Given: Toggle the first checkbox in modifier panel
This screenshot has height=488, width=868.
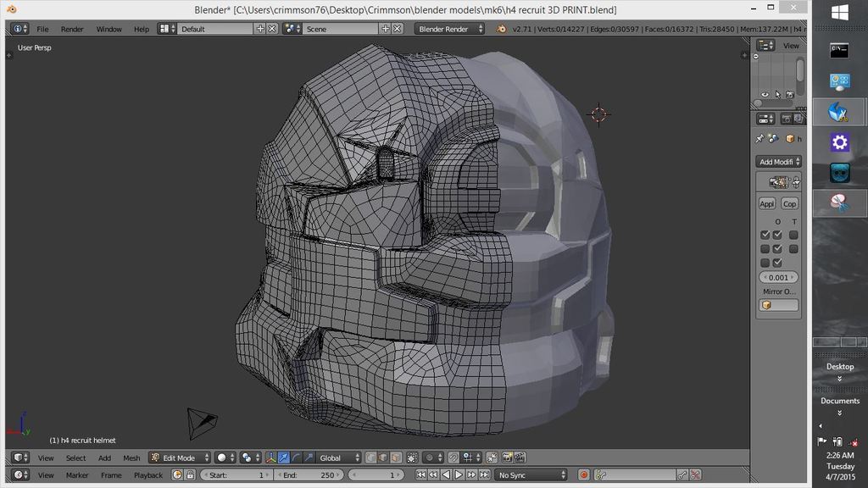Looking at the screenshot, I should [765, 235].
